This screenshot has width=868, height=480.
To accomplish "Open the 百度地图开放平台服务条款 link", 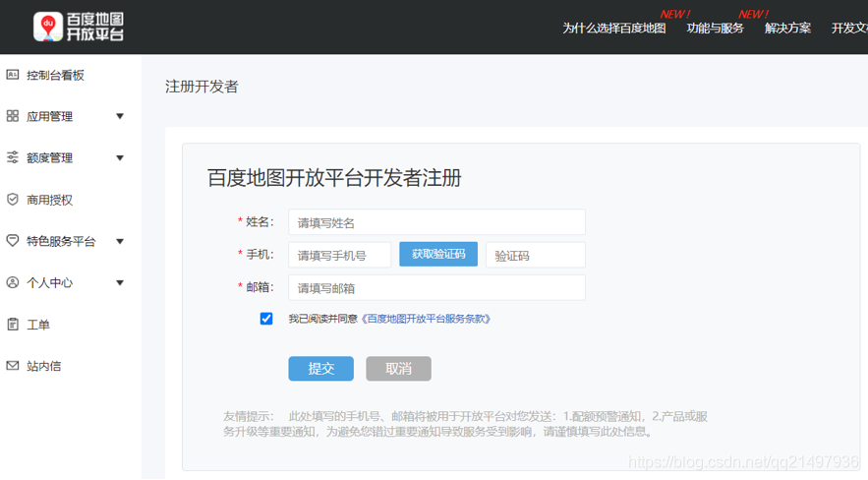I will pyautogui.click(x=426, y=319).
